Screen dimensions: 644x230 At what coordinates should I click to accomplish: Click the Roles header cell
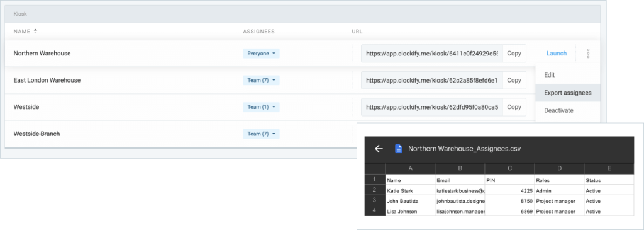(x=559, y=180)
